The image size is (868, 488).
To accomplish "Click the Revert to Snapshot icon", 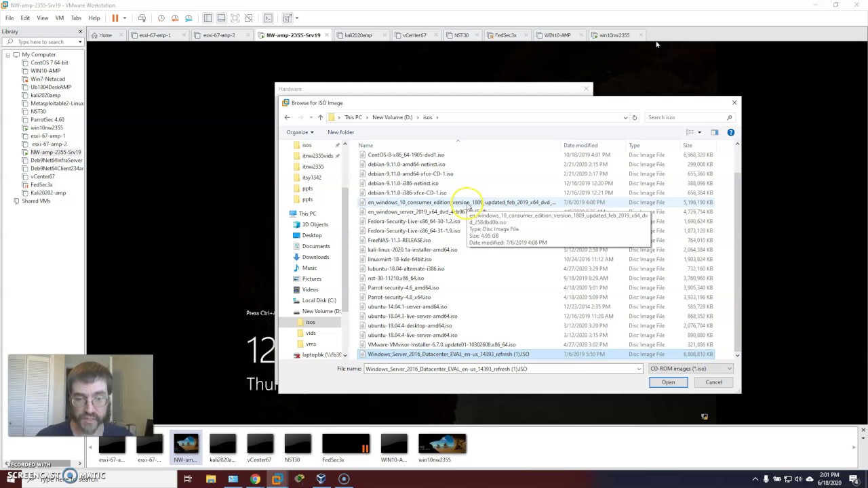I will coord(175,18).
